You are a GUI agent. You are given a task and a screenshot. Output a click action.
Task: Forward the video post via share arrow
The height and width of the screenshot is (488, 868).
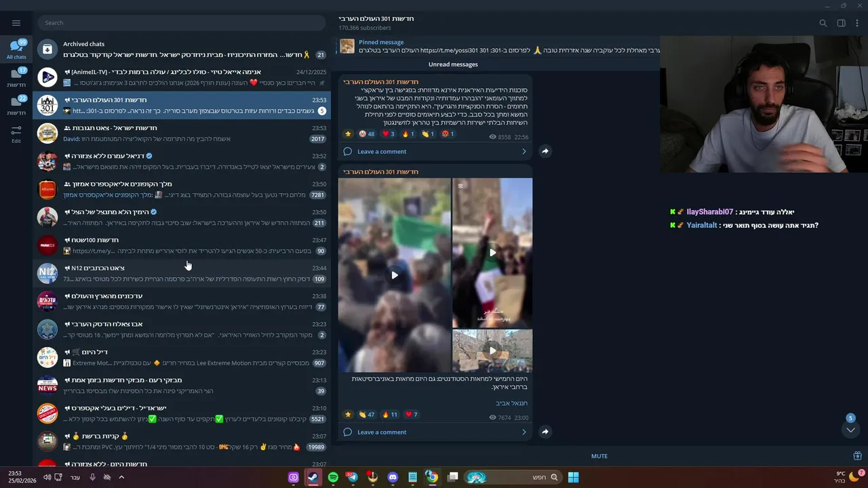click(545, 432)
